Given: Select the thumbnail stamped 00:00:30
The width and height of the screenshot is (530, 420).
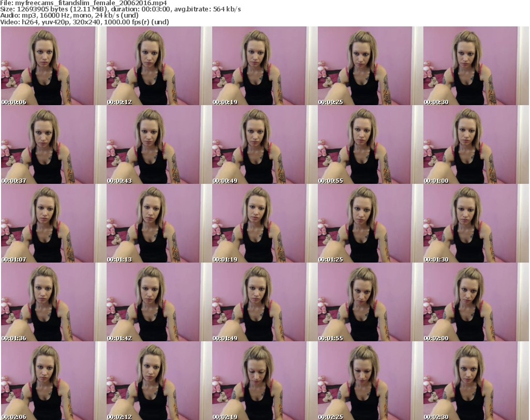Looking at the screenshot, I should tap(476, 66).
